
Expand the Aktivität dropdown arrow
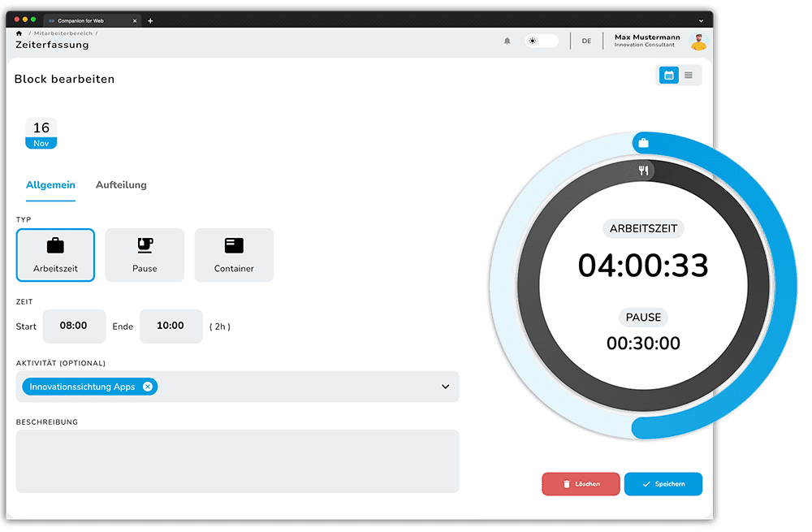445,387
